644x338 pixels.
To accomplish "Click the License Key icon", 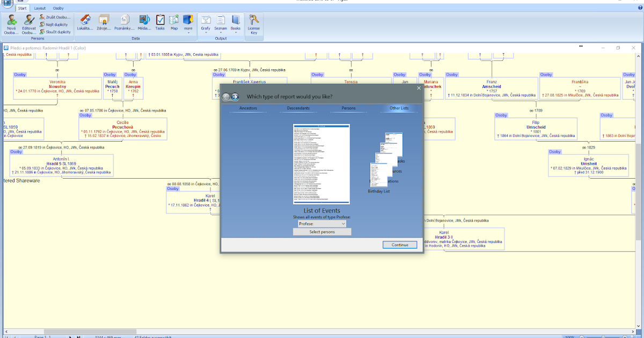I will (253, 24).
